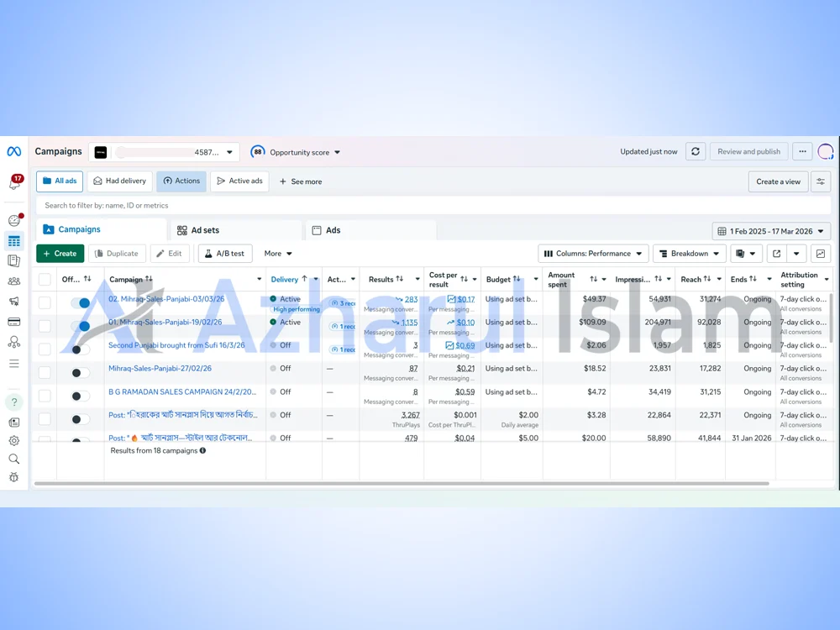The image size is (840, 630).
Task: Open Columns: Performance dropdown
Action: point(593,254)
